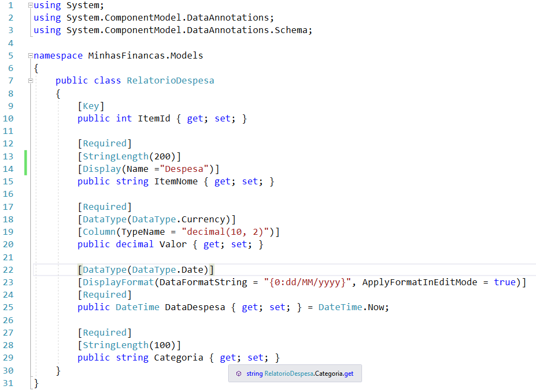Click the decimal keyword on line 20
Viewport: 536px width, 392px height.
[135, 245]
